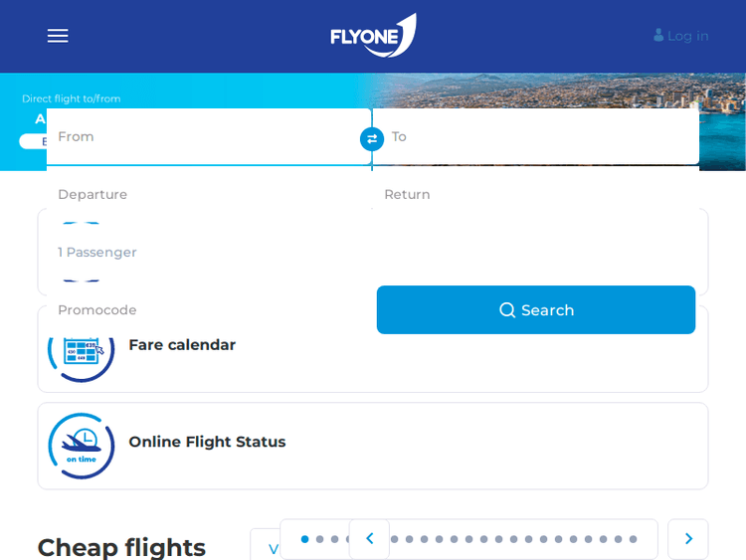Click the FLYONE logo

373,36
